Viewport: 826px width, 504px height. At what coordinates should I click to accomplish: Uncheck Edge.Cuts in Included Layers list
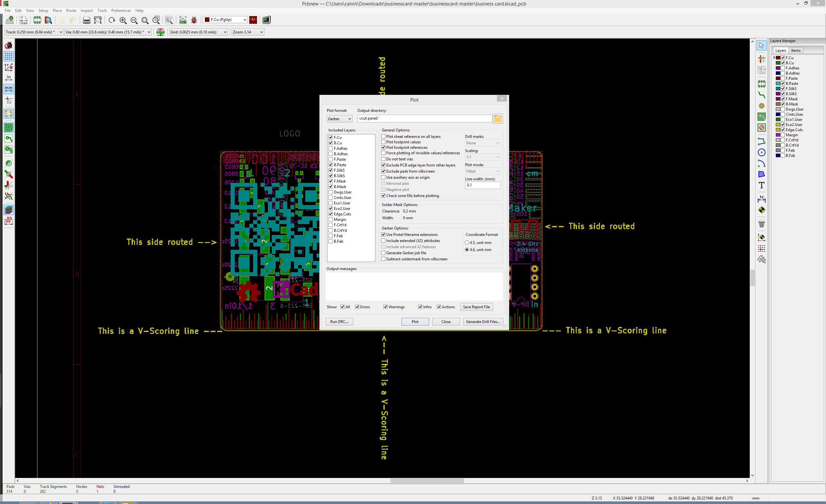pos(331,214)
